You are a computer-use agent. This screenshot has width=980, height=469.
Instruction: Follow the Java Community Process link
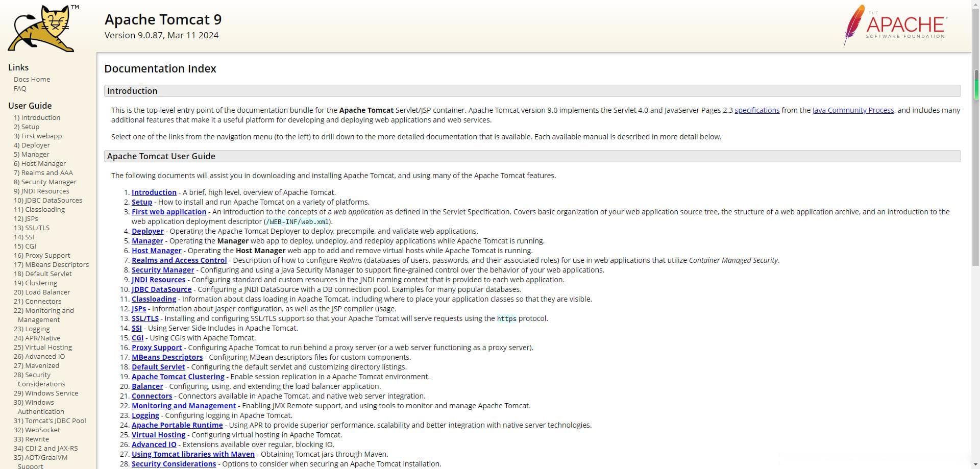[853, 110]
